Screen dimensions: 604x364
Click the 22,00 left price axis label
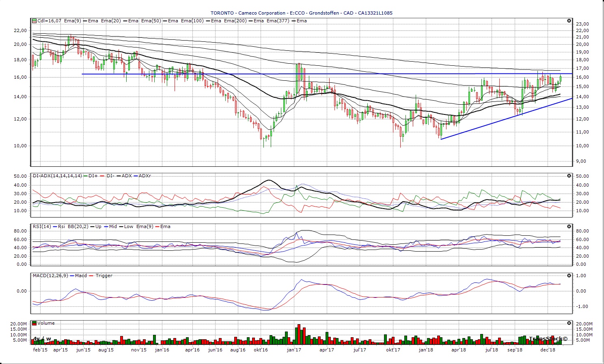point(20,30)
